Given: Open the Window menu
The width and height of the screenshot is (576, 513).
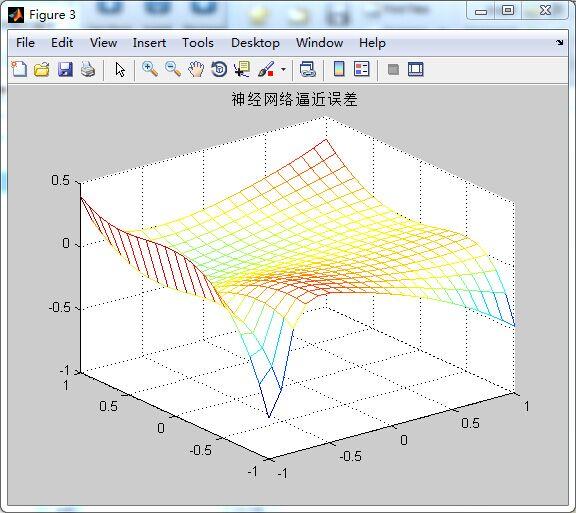Looking at the screenshot, I should click(320, 43).
